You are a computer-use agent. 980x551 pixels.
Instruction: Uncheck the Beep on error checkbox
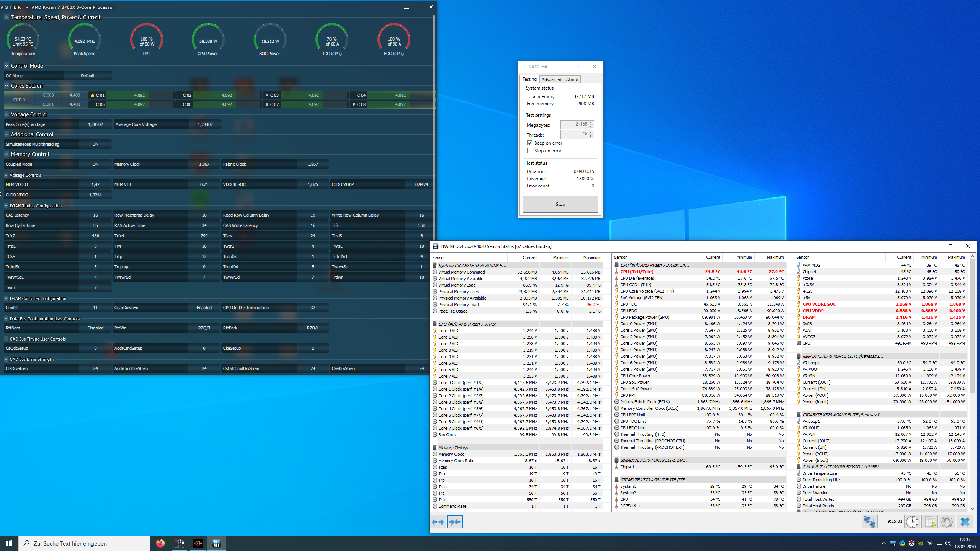click(x=530, y=143)
